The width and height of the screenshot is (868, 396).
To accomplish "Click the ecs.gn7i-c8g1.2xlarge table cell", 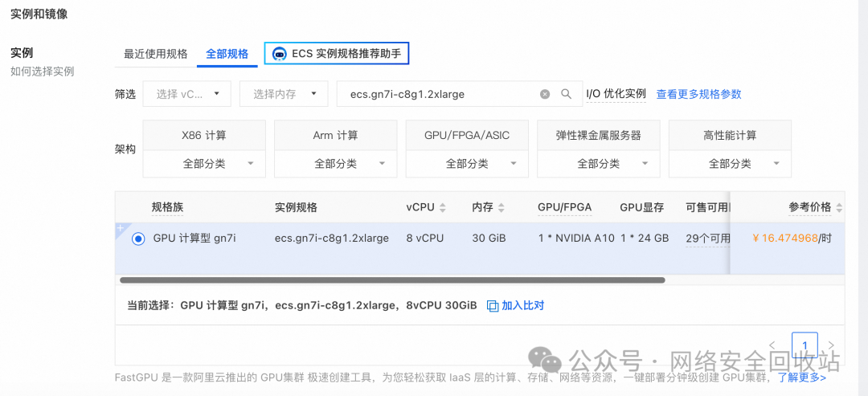I will (332, 239).
